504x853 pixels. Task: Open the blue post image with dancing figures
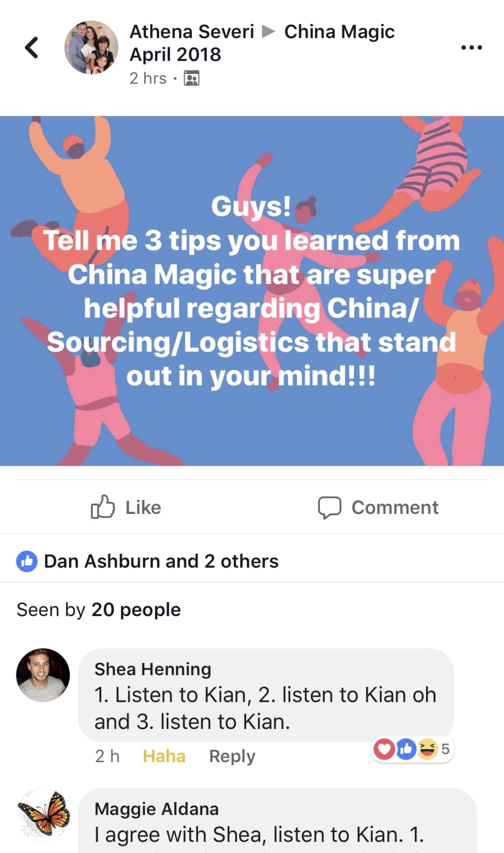point(252,291)
